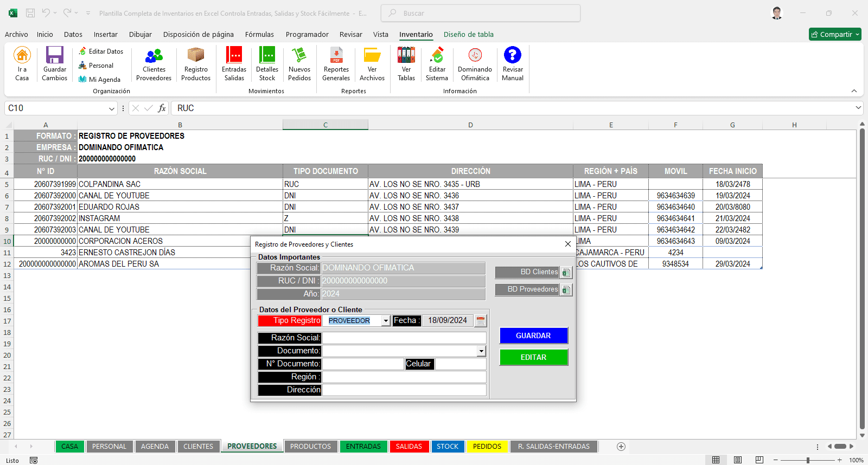Click the undo arrow in title bar

coord(46,13)
